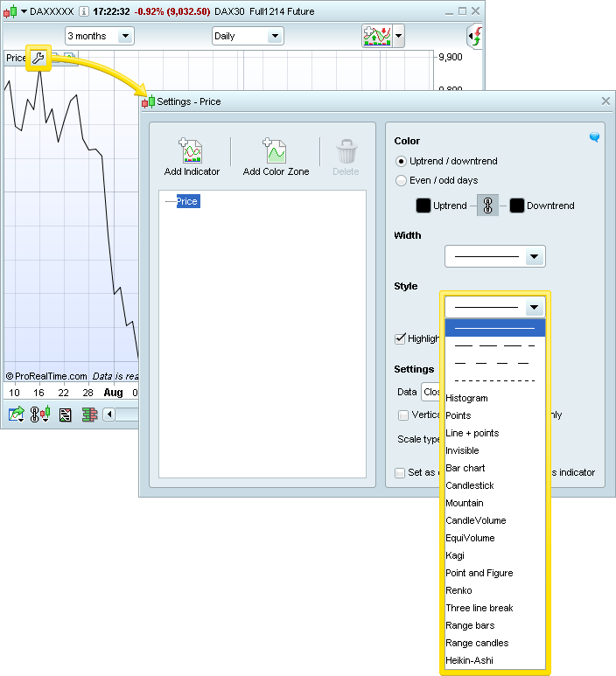Click the Add Color Zone icon
616x676 pixels.
pos(276,152)
